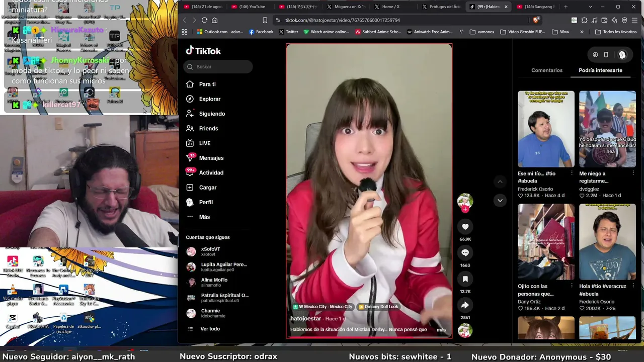Screen dimensions: 644x362
Task: Open options for the 'Ese mi tío' video
Action: click(x=572, y=173)
